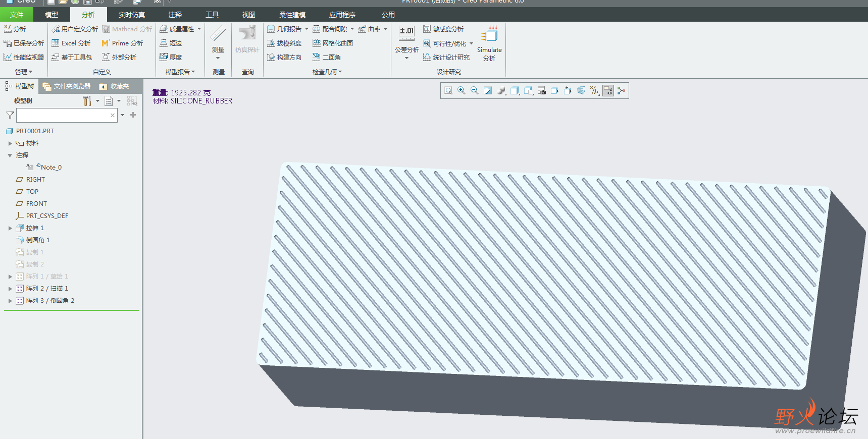
Task: Switch to the 文件夹浏览器 panel tab
Action: pyautogui.click(x=67, y=86)
